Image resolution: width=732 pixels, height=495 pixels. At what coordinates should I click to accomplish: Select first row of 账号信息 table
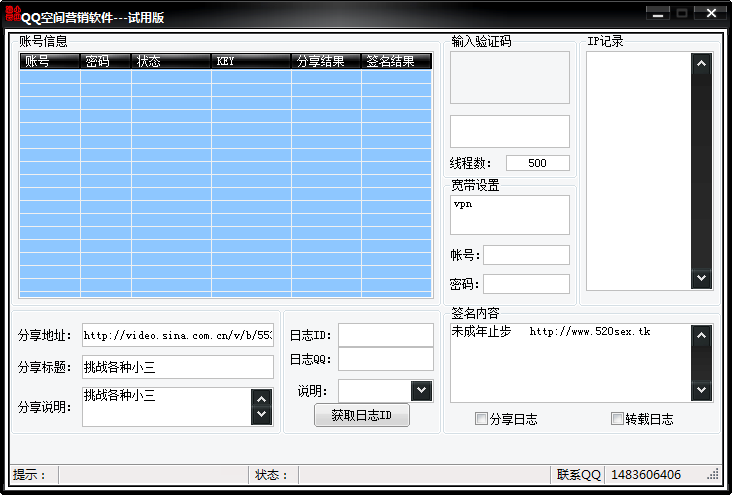click(x=225, y=77)
